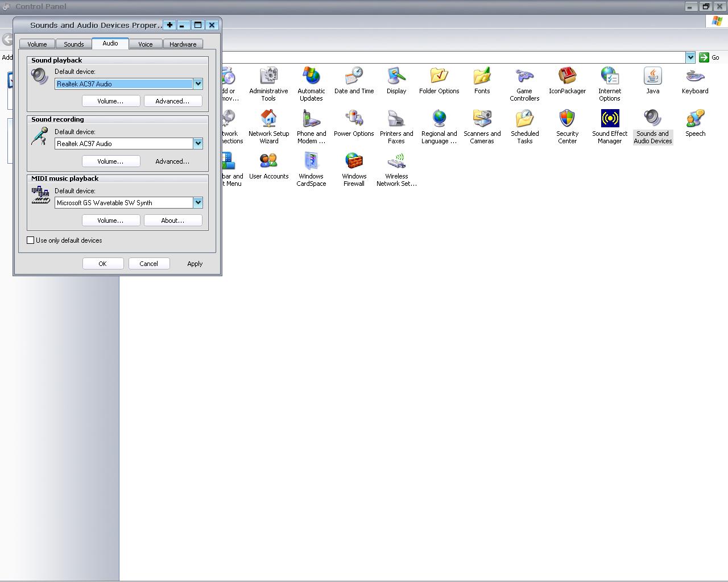The height and width of the screenshot is (582, 728).
Task: Switch to the Hardware tab
Action: pos(183,44)
